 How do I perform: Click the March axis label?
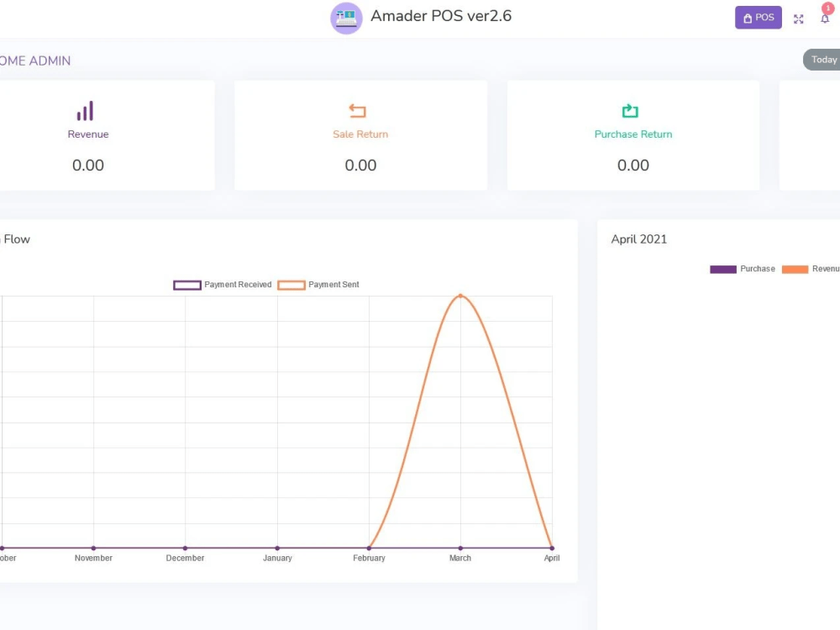460,559
